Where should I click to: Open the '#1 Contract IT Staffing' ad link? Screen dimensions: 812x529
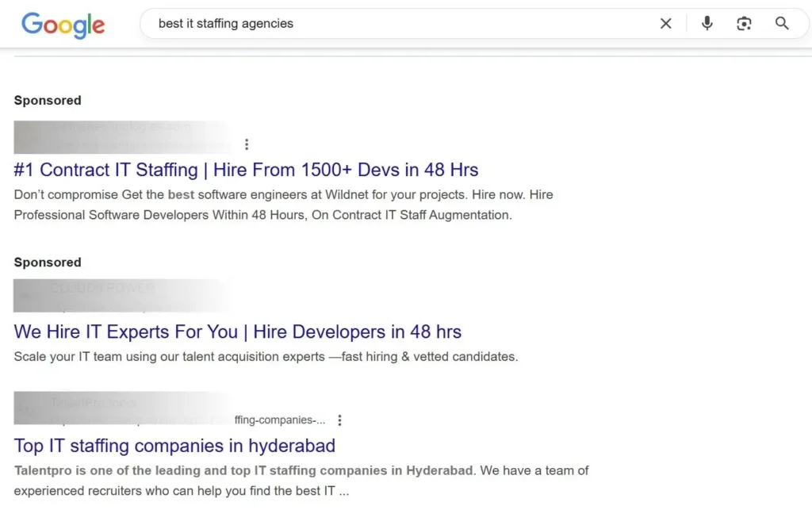(246, 170)
